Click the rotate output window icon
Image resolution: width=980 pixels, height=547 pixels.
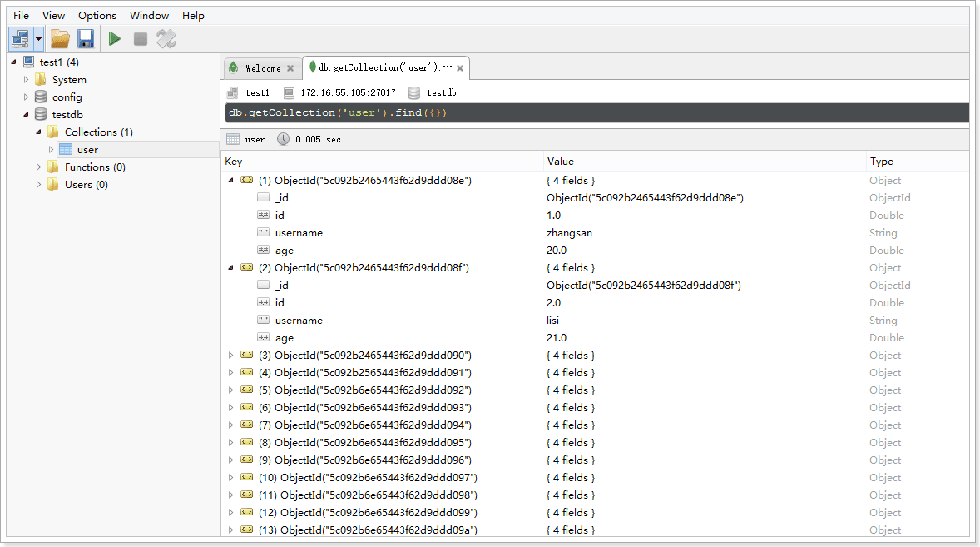166,38
